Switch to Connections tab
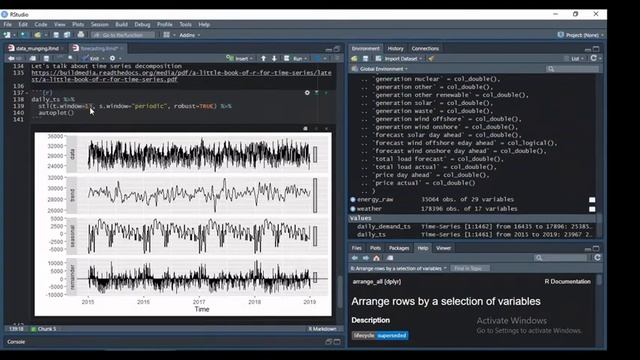The height and width of the screenshot is (360, 640). point(425,49)
